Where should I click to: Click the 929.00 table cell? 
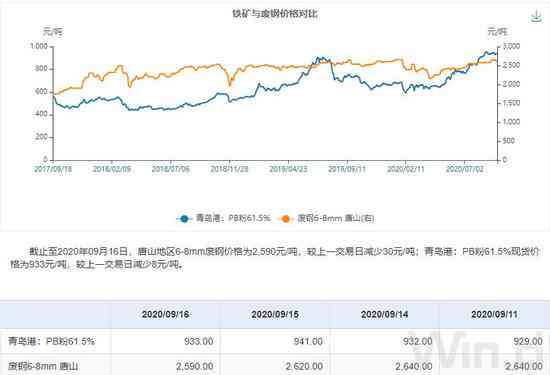coord(528,341)
